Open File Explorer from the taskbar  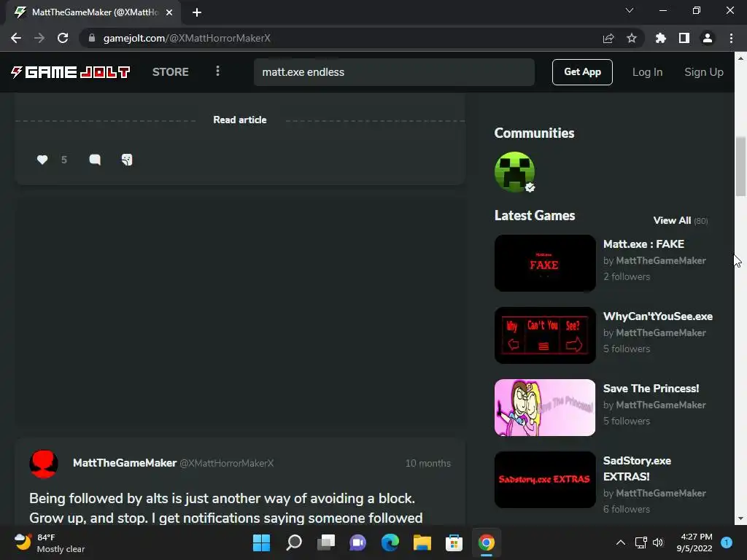point(422,542)
